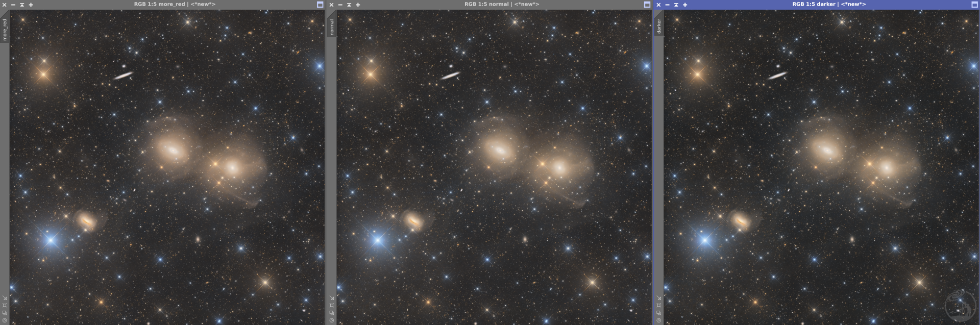The width and height of the screenshot is (980, 325).
Task: Close the darker image window
Action: point(658,5)
